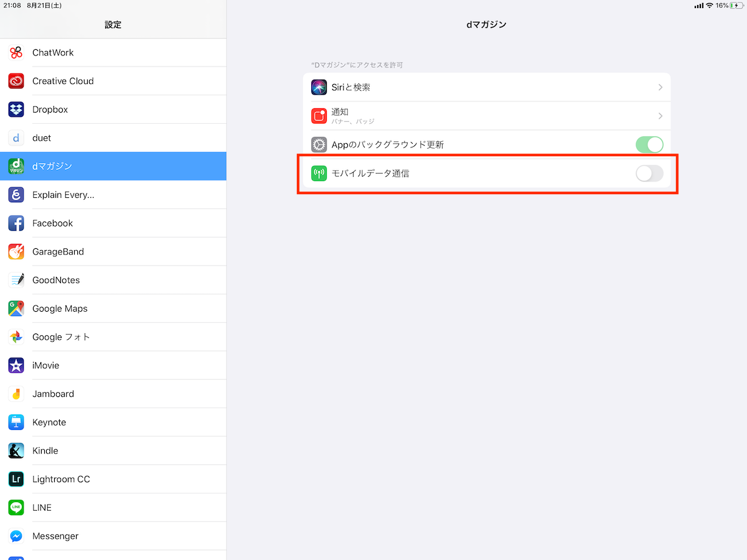
Task: Tap the ChatWork app icon
Action: click(16, 52)
